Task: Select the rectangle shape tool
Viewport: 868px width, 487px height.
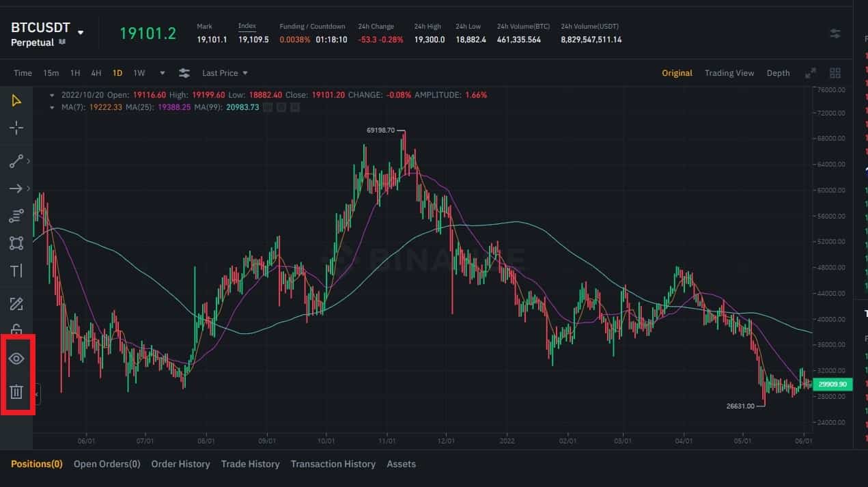Action: pos(16,243)
